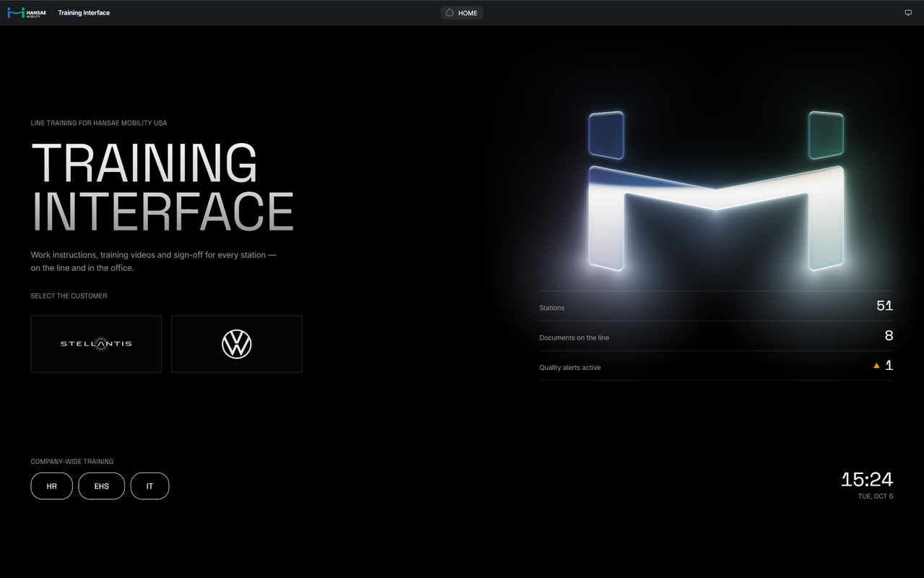The width and height of the screenshot is (924, 578).
Task: Open HR company-wide training
Action: tap(52, 486)
